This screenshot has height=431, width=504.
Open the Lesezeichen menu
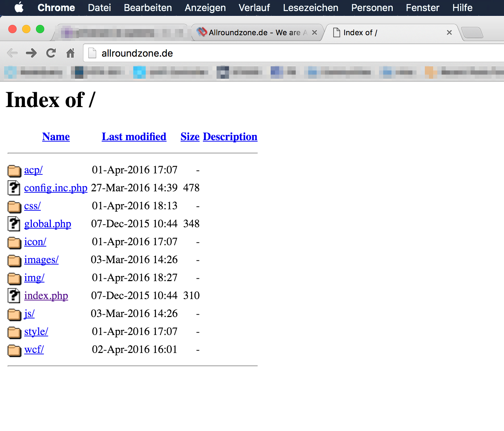tap(310, 8)
